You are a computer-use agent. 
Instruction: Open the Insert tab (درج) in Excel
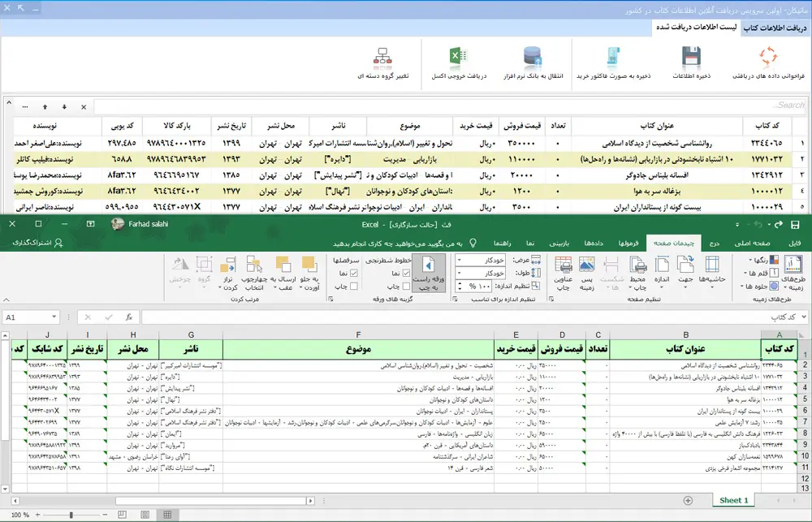(x=714, y=243)
